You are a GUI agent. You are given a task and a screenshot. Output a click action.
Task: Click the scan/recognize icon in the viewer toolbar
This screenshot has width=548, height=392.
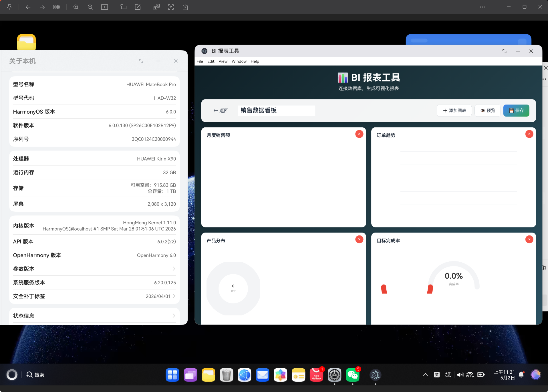171,7
